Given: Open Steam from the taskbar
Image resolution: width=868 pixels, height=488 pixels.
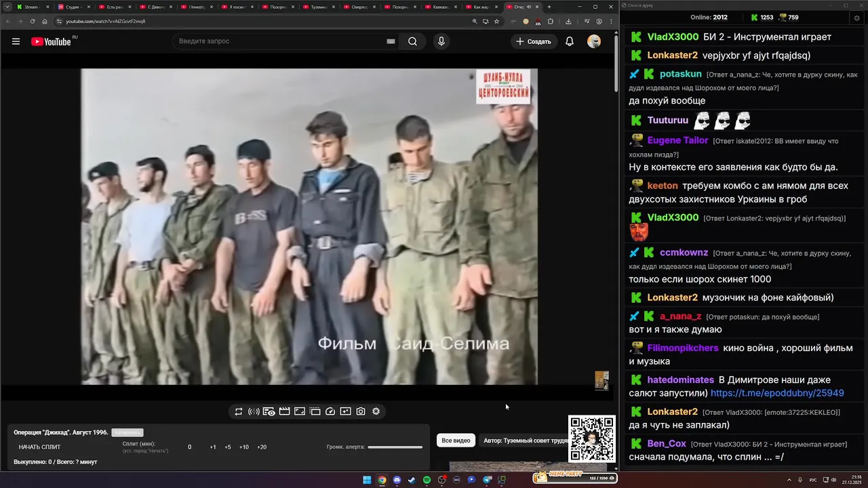Looking at the screenshot, I should point(412,480).
